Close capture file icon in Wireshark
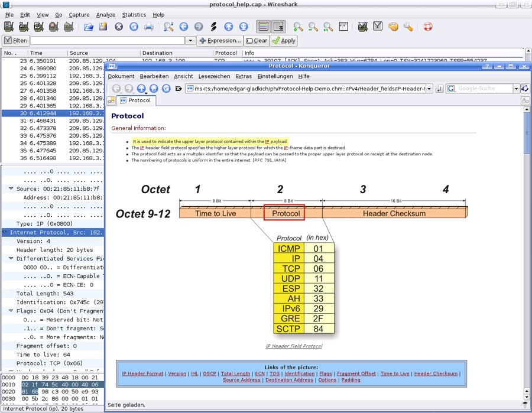532x413 pixels. [119, 27]
